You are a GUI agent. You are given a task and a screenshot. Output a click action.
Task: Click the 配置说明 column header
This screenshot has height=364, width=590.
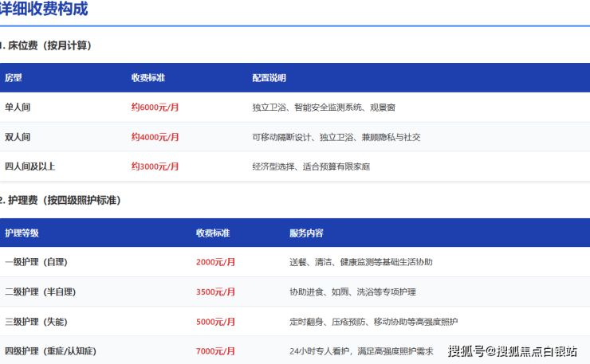click(269, 78)
